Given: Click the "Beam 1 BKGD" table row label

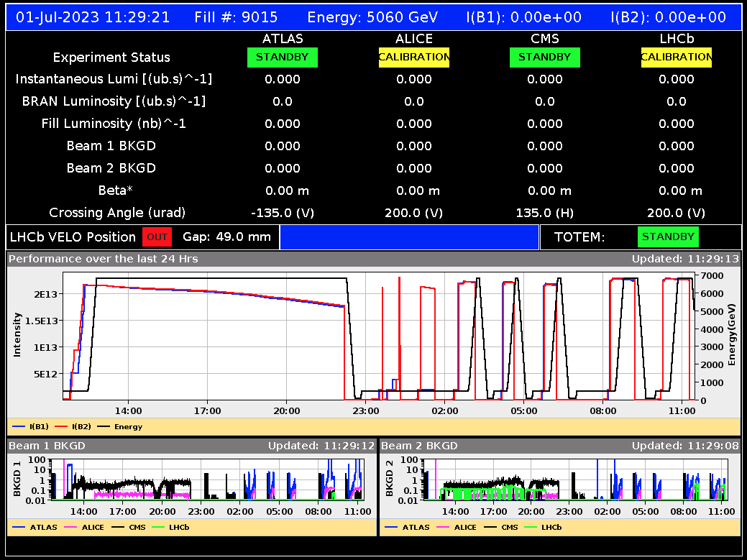Looking at the screenshot, I should [x=111, y=146].
